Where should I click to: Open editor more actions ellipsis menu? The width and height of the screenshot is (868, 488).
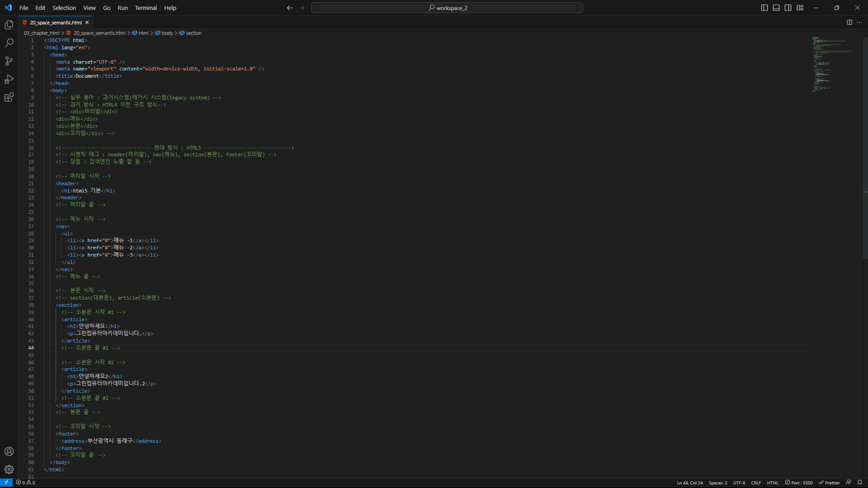tap(859, 22)
